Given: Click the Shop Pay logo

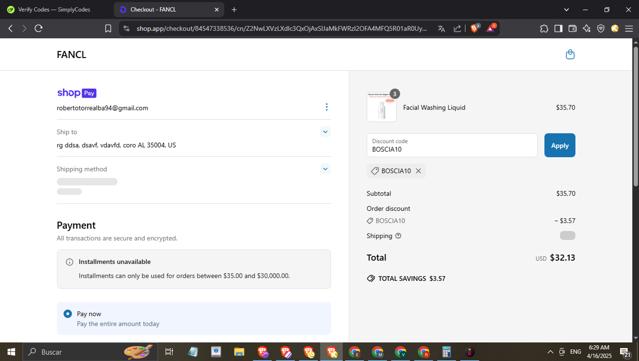Looking at the screenshot, I should pyautogui.click(x=77, y=93).
